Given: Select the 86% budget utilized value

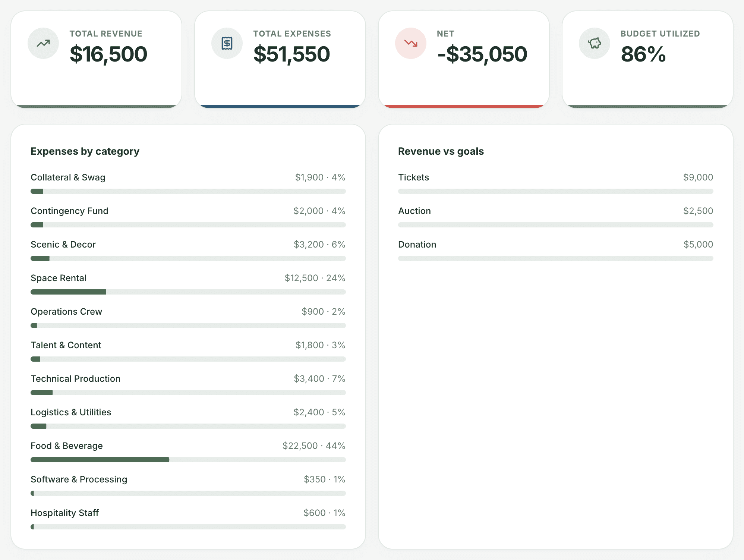Looking at the screenshot, I should [643, 54].
